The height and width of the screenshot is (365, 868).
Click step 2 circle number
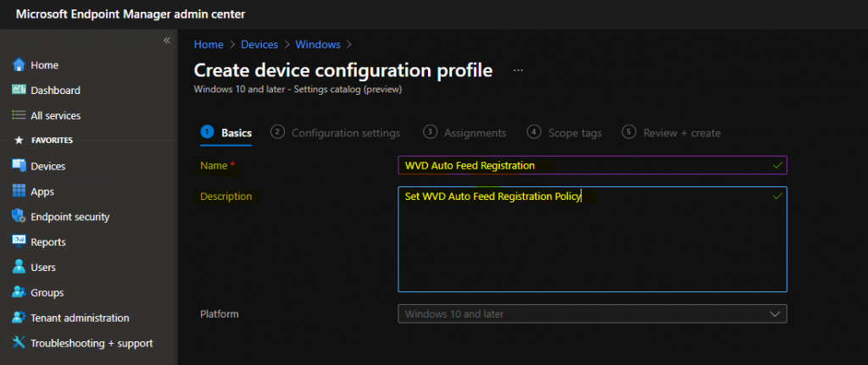tap(277, 131)
